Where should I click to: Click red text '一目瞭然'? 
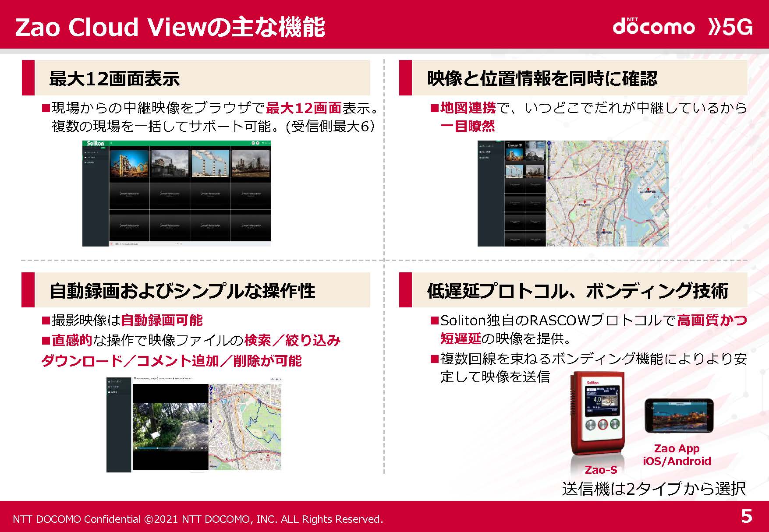click(x=468, y=127)
